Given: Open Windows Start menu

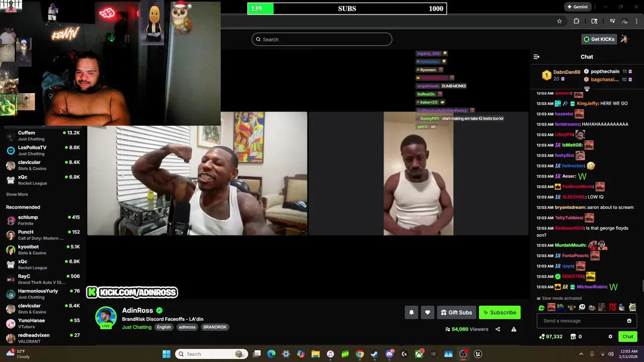Looking at the screenshot, I should click(x=167, y=354).
